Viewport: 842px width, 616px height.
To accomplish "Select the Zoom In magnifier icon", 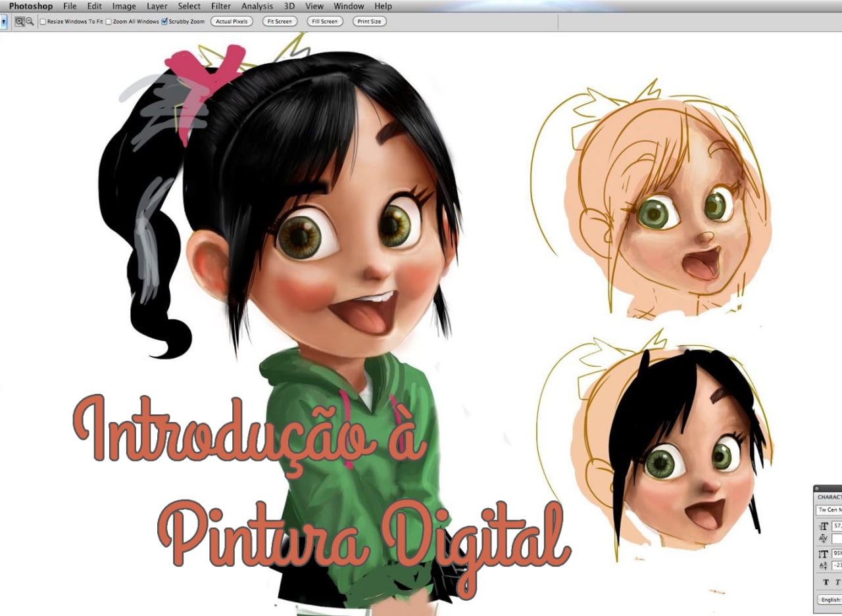I will (20, 22).
